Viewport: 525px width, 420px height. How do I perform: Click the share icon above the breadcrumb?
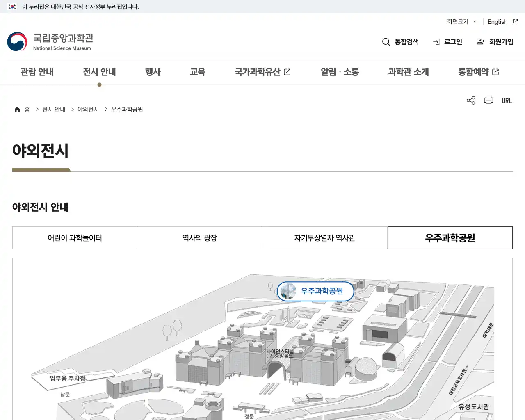point(470,100)
